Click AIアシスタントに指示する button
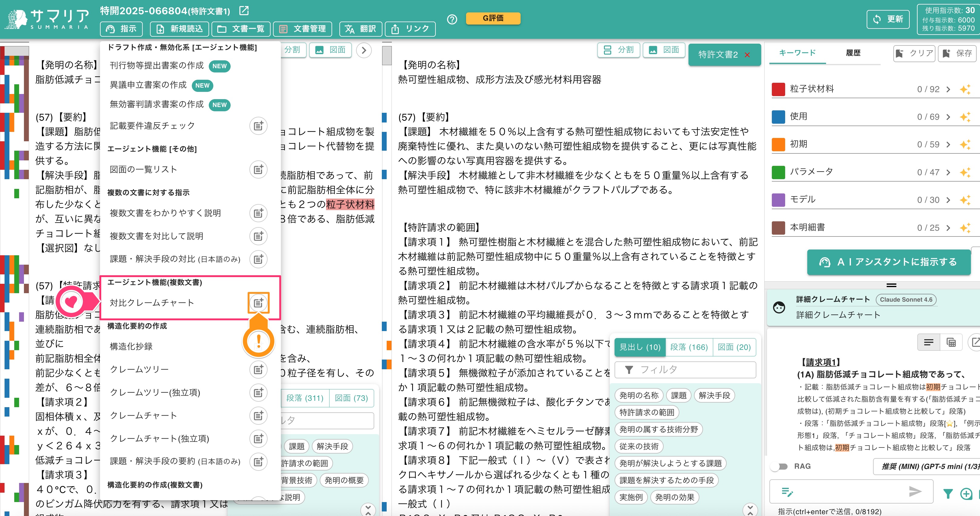Viewport: 980px width, 516px height. point(889,262)
